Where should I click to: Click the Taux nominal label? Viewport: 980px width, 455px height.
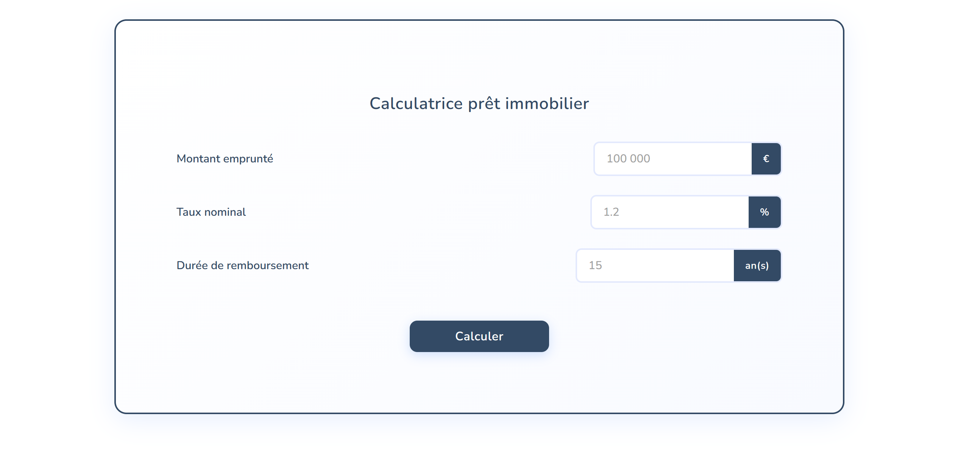(211, 212)
